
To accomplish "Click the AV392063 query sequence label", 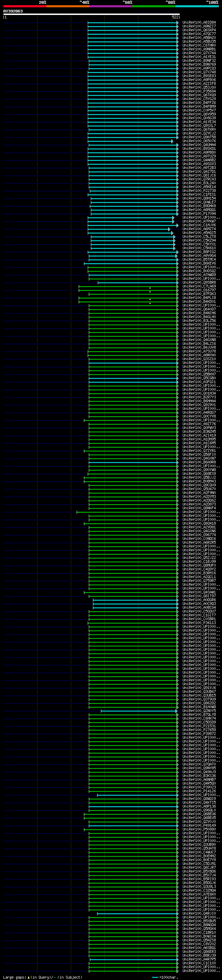I will 13,11.
